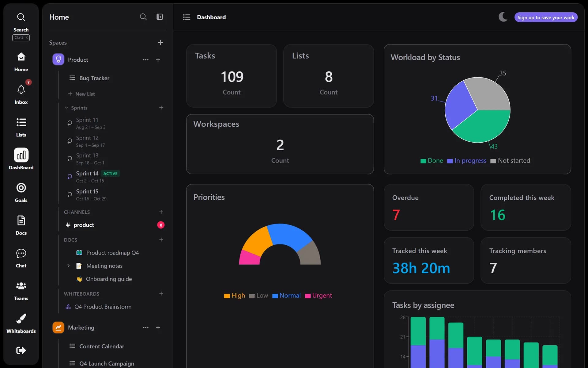Image resolution: width=588 pixels, height=368 pixels.
Task: Collapse the Home sidebar panel
Action: click(x=160, y=17)
